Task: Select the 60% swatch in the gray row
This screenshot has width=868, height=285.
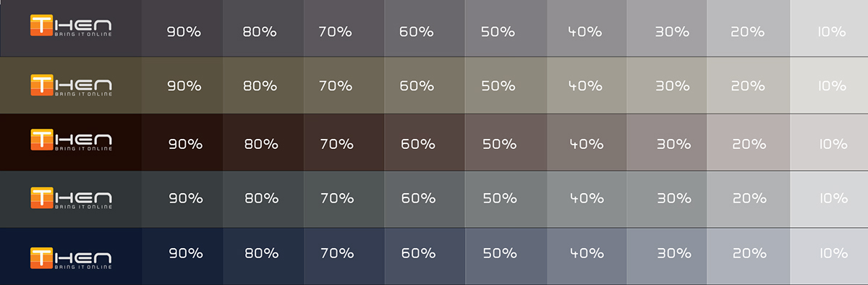Action: [x=425, y=28]
